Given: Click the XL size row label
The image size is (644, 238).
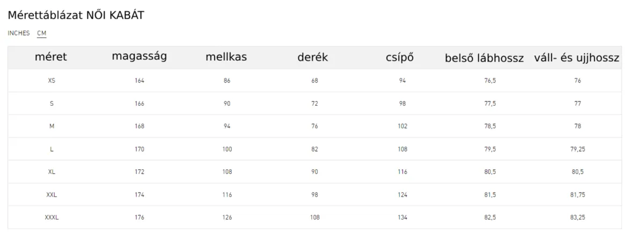Looking at the screenshot, I should pyautogui.click(x=52, y=172).
